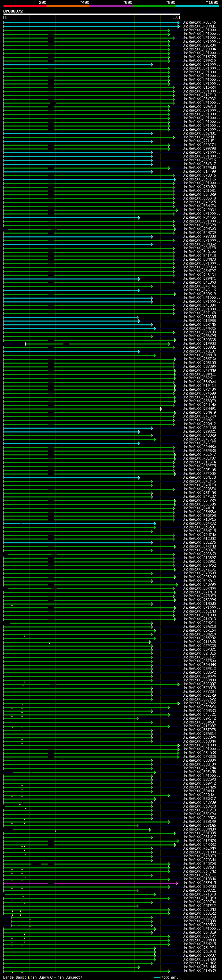Open hit UniRef100_A8HMQ1
Viewport: 222px width, 980px height.
(199, 26)
